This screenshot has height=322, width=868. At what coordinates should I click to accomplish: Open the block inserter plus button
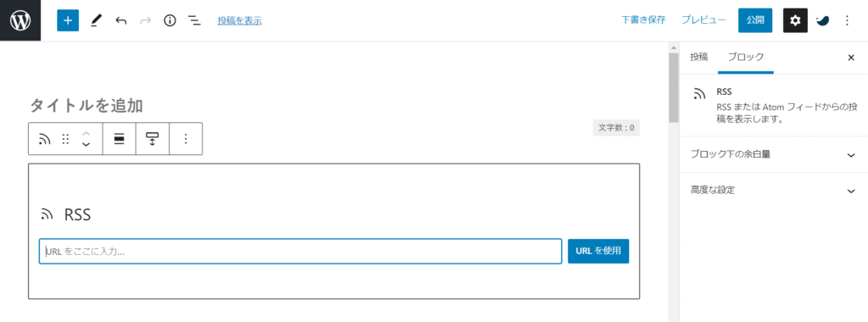68,20
